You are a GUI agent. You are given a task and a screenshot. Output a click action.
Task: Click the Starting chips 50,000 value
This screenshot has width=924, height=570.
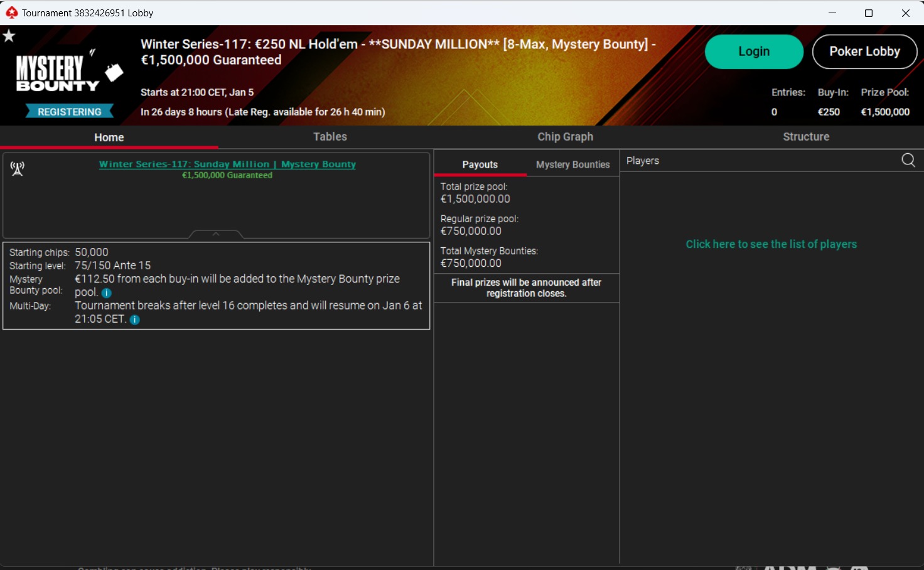[92, 252]
